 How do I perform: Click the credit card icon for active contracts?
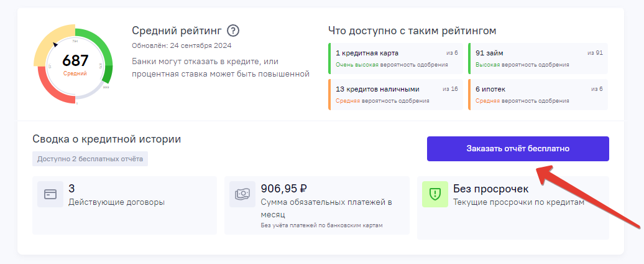click(50, 194)
